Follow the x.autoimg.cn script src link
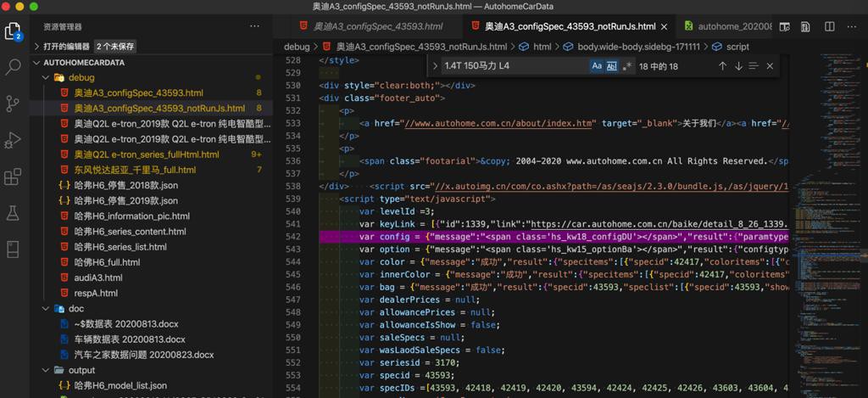Viewport: 868px width, 398px height. (612, 187)
